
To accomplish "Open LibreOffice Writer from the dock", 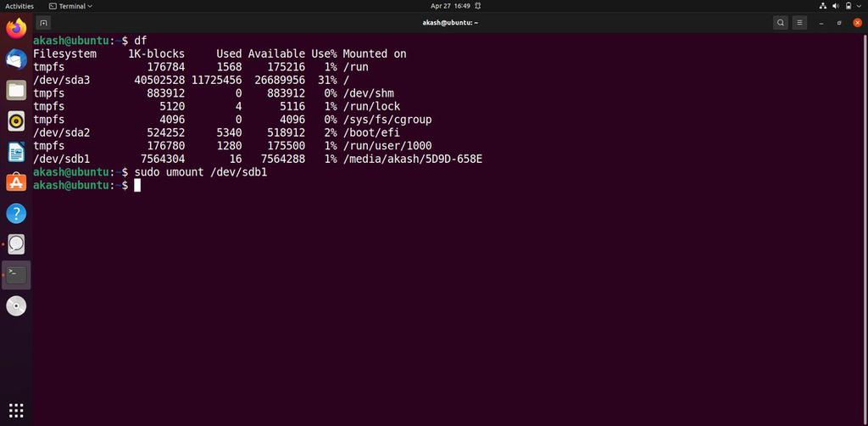I will click(16, 151).
